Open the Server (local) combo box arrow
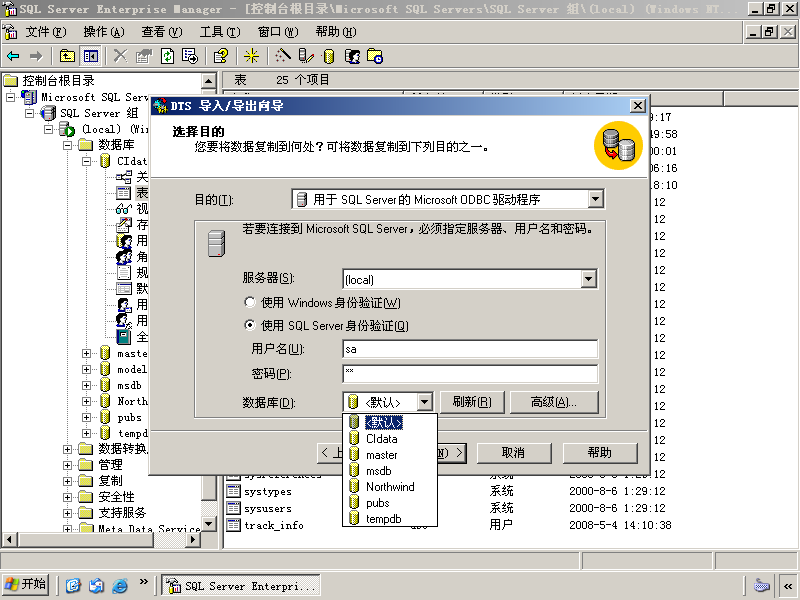The width and height of the screenshot is (800, 600). pos(589,279)
